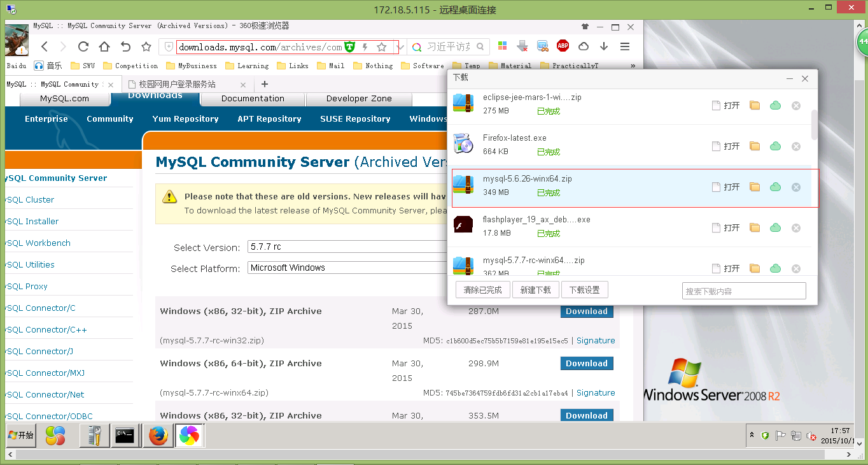
Task: Open MySQL Cluster link in sidebar
Action: coord(29,199)
